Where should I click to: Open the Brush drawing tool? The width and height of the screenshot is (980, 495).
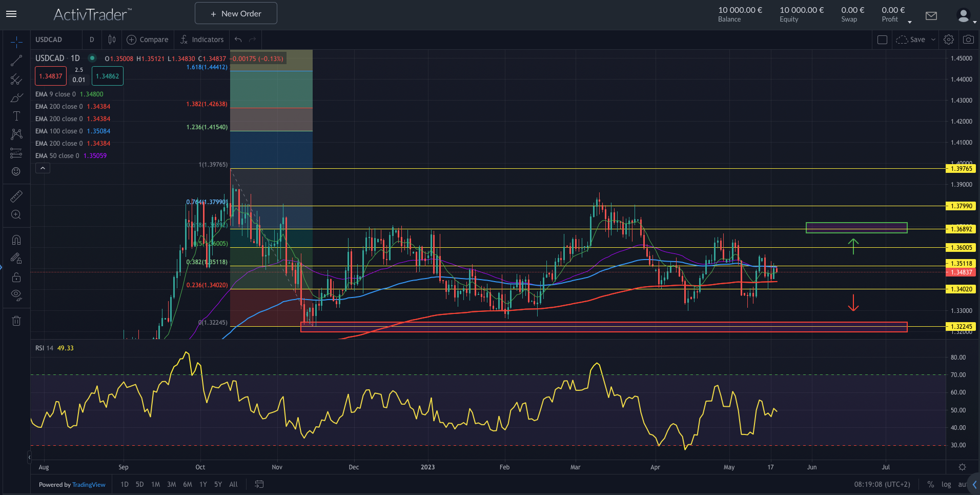16,97
